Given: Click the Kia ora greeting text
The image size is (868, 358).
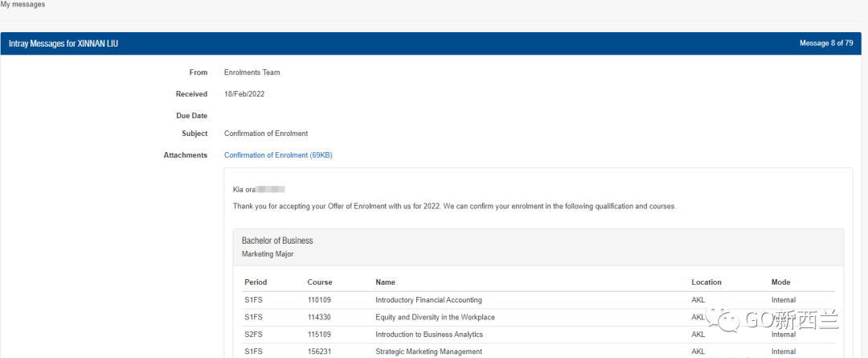Looking at the screenshot, I should coord(244,190).
